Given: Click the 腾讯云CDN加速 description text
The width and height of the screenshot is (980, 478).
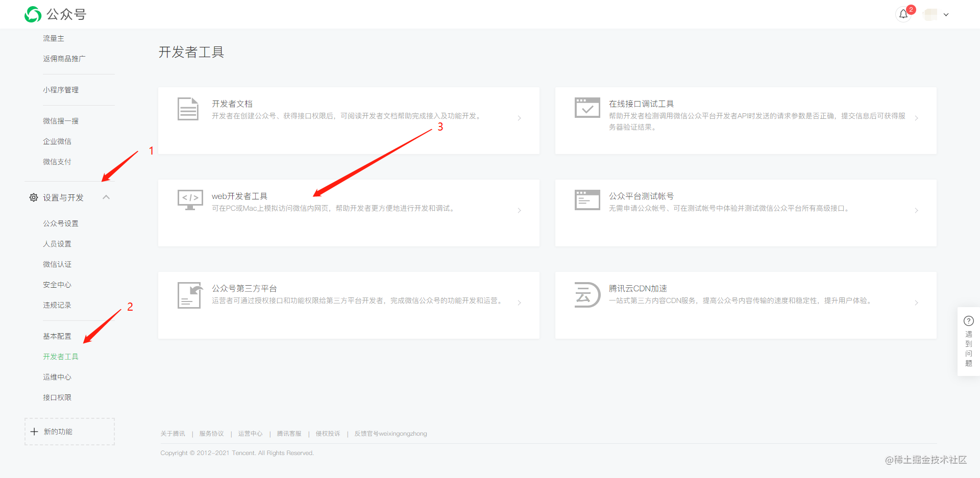Looking at the screenshot, I should (741, 300).
